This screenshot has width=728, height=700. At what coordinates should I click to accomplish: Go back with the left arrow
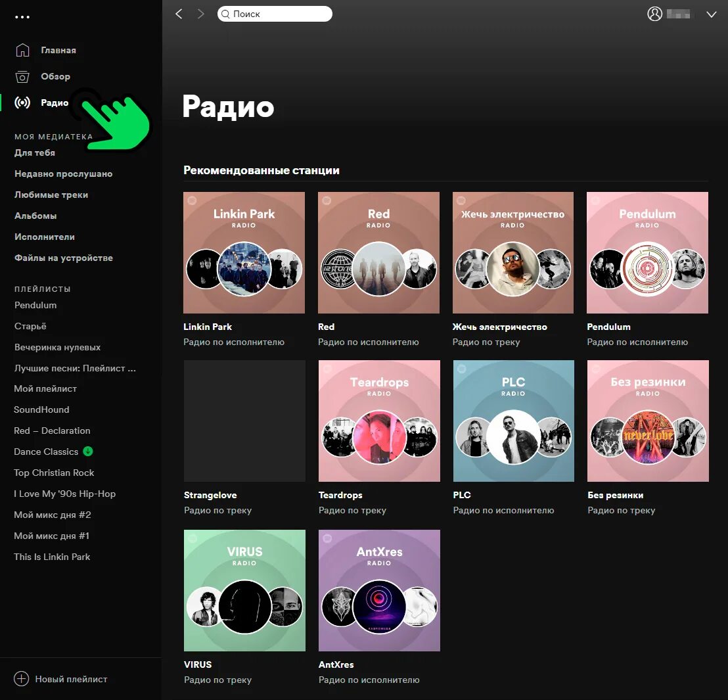pos(179,14)
